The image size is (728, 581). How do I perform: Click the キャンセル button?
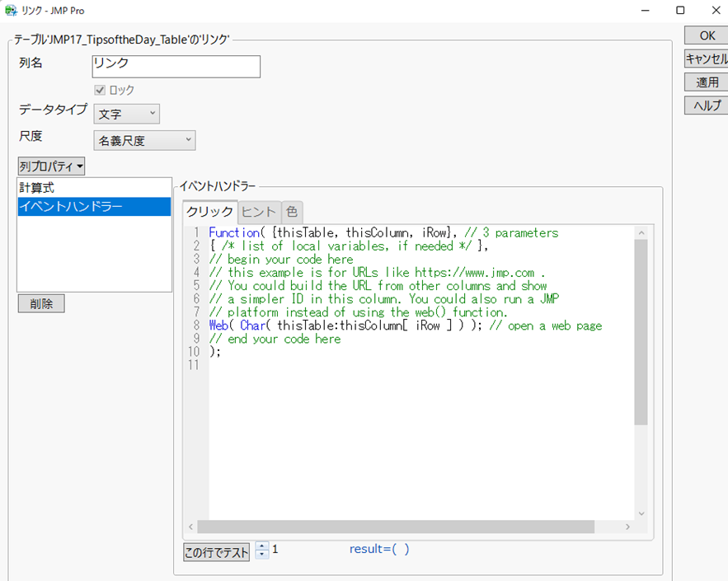pos(707,59)
